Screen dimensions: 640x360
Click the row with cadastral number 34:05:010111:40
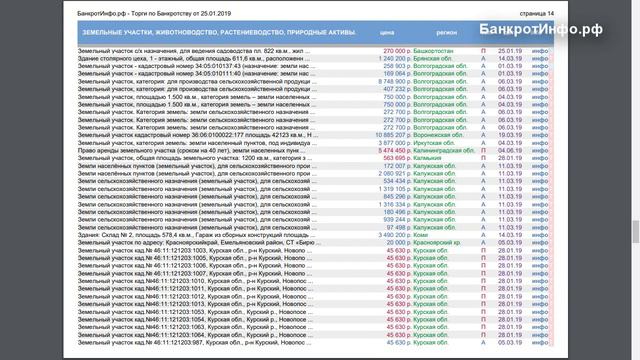(316, 74)
